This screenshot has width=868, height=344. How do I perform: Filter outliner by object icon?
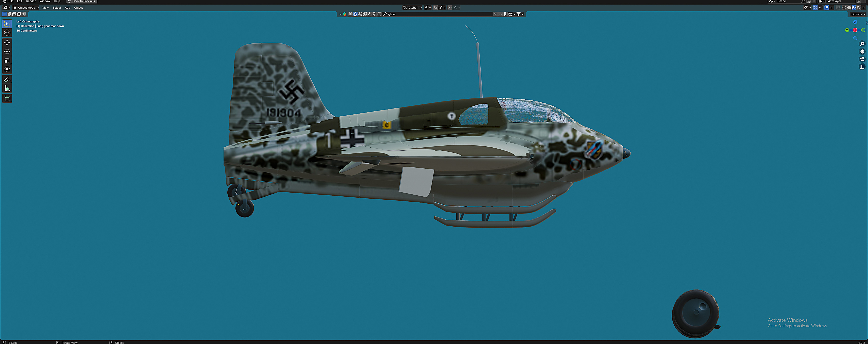[x=350, y=14]
